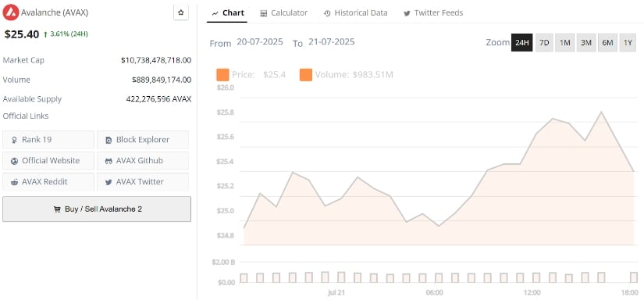Select the 7D zoom range
The height and width of the screenshot is (300, 644).
pos(544,43)
